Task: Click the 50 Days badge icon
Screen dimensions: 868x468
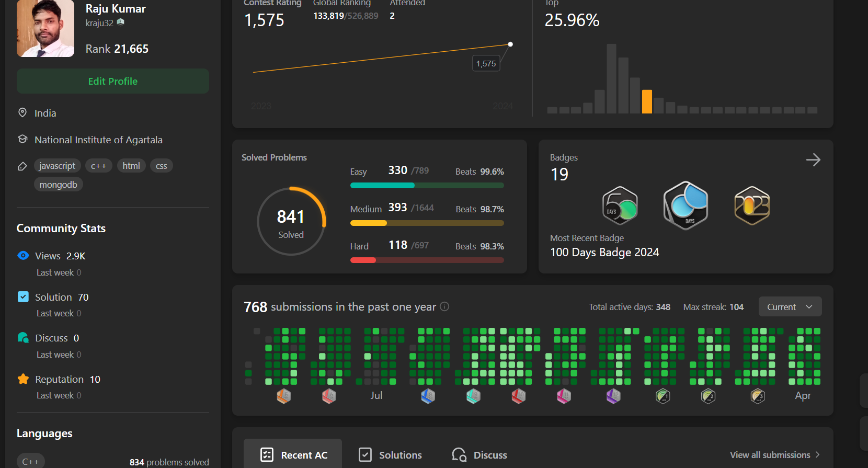Action: [x=620, y=206]
